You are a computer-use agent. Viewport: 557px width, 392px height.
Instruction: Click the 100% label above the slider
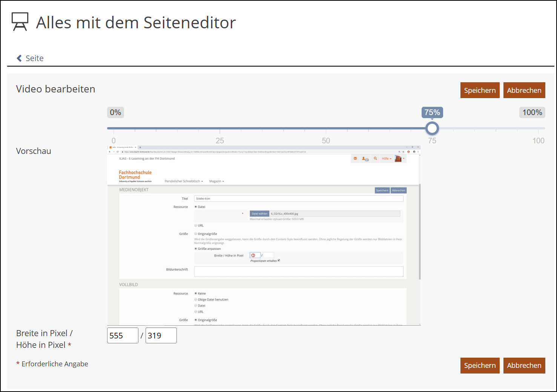[532, 112]
